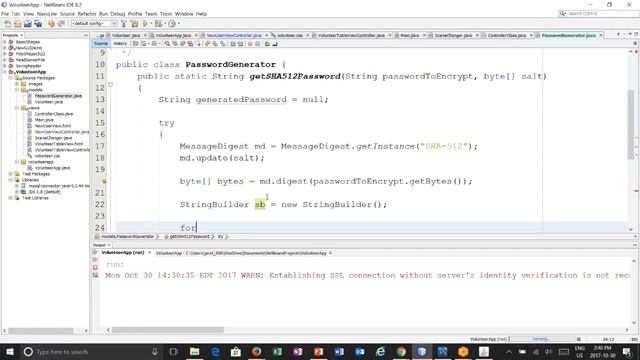This screenshot has width=640, height=360.
Task: Click the Comment lines editor icon
Action: pyautogui.click(x=267, y=44)
